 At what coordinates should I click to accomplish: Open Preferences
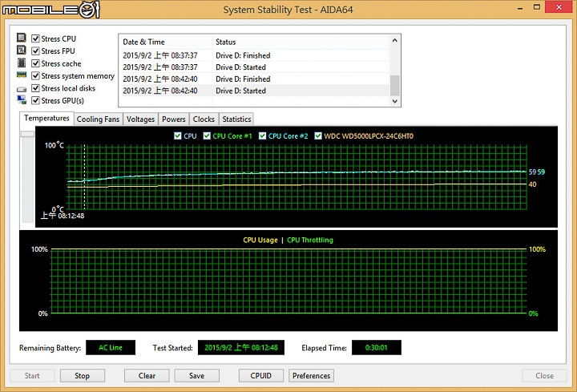click(x=311, y=375)
